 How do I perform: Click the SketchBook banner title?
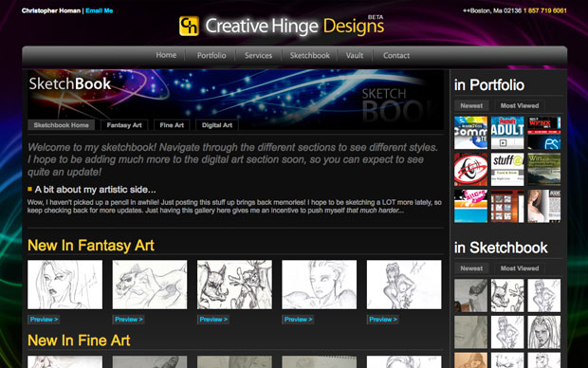coord(70,84)
